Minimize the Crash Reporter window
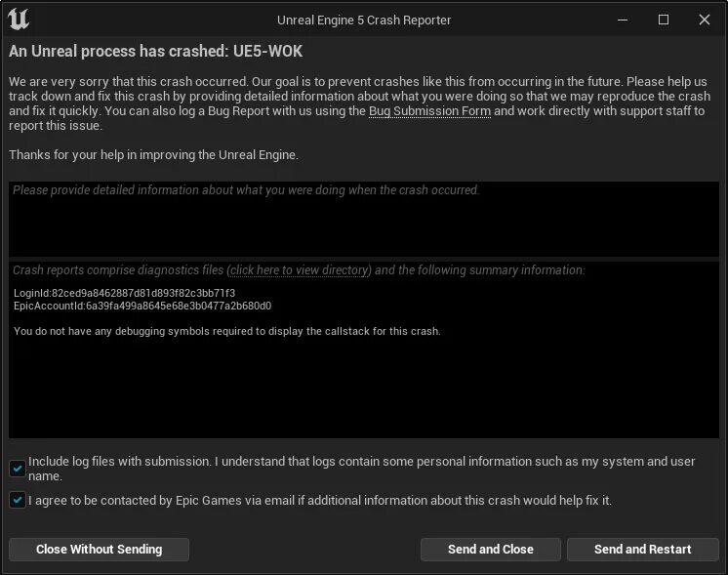 point(623,20)
